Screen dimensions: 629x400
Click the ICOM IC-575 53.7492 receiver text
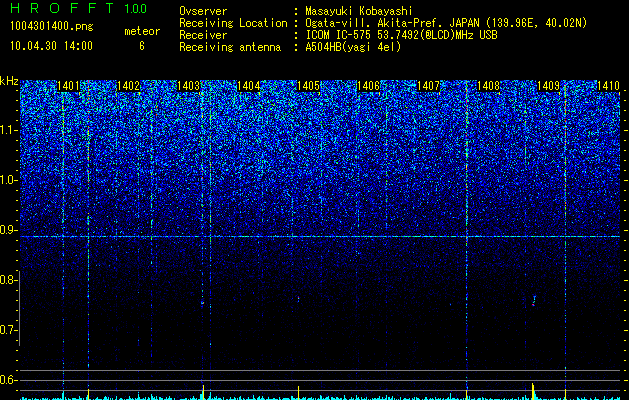(x=401, y=35)
